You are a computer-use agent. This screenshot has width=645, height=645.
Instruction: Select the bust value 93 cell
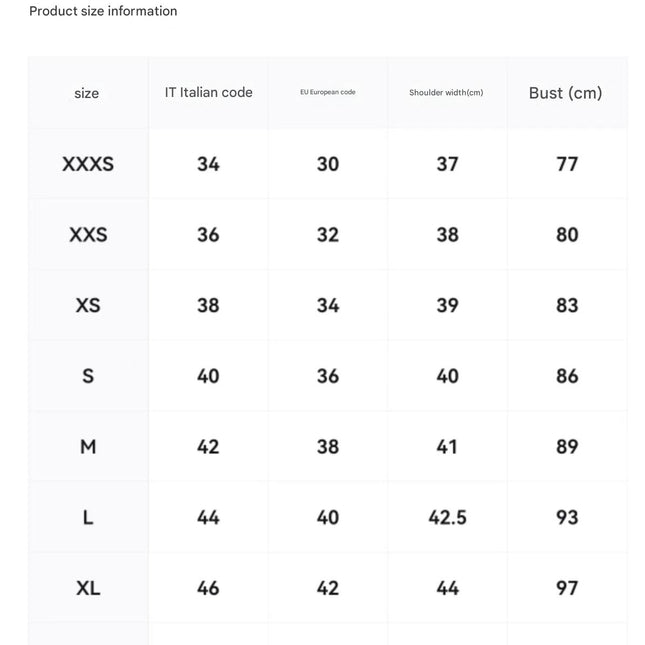pyautogui.click(x=567, y=517)
